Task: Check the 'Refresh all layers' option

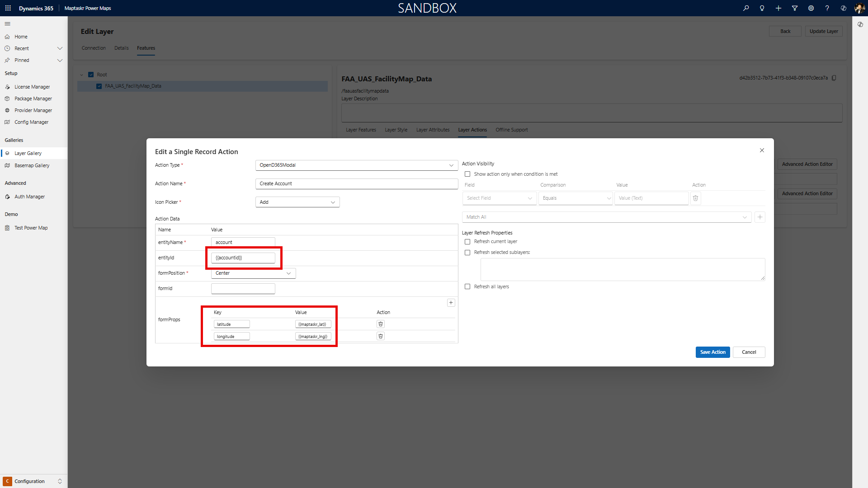Action: [467, 286]
